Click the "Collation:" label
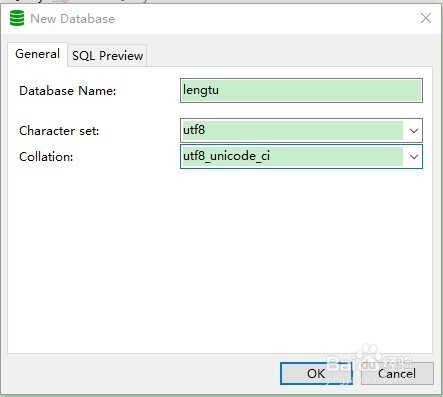Image resolution: width=443 pixels, height=397 pixels. pyautogui.click(x=46, y=157)
